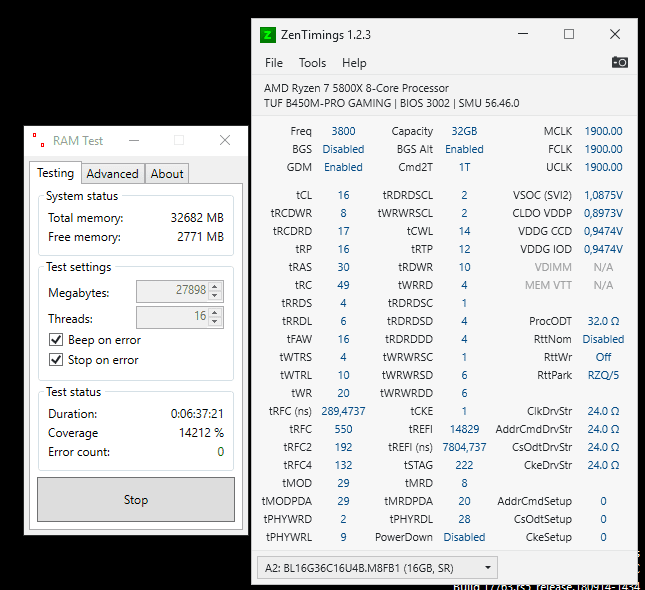Image resolution: width=645 pixels, height=590 pixels.
Task: Click the PowerDown value Disabled
Action: coord(464,537)
